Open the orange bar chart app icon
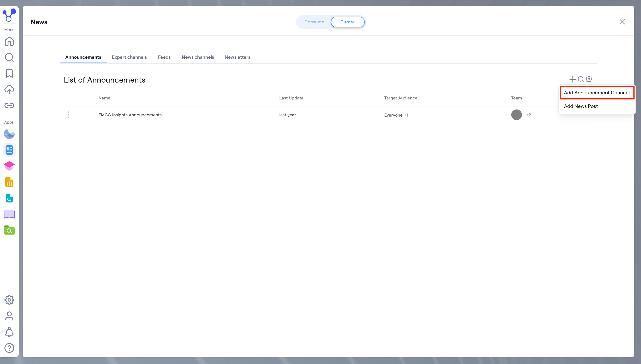The image size is (641, 364). click(x=9, y=182)
